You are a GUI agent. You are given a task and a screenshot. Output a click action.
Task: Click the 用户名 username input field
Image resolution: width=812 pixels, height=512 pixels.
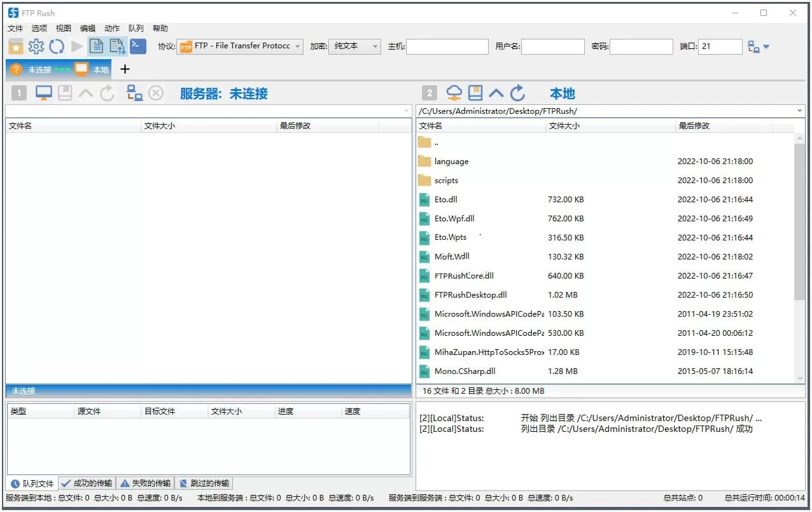click(x=553, y=46)
